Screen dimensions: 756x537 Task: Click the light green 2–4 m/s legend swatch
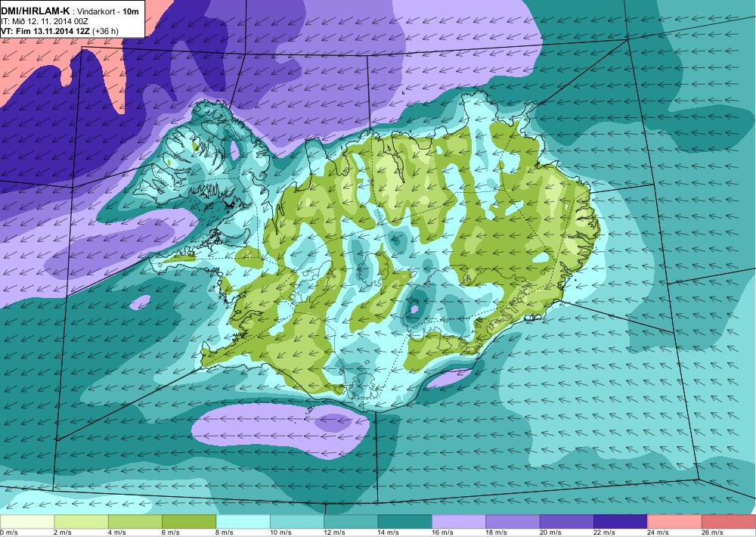[x=81, y=522]
